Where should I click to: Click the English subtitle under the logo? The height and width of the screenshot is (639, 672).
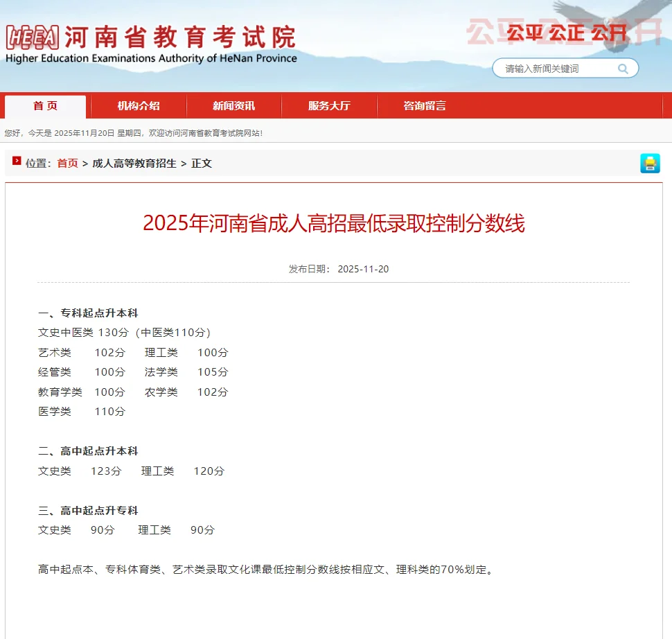(152, 58)
